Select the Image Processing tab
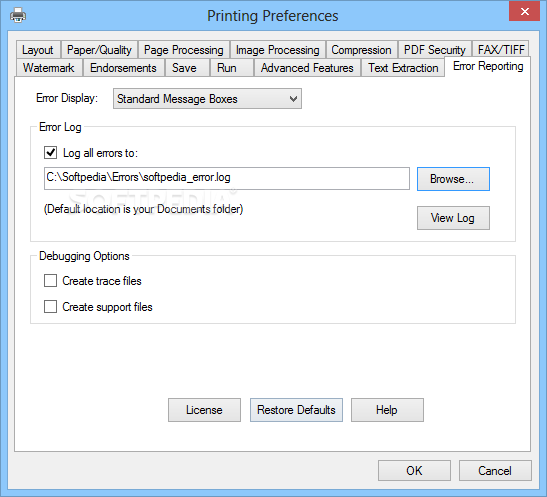Image resolution: width=547 pixels, height=497 pixels. [278, 50]
